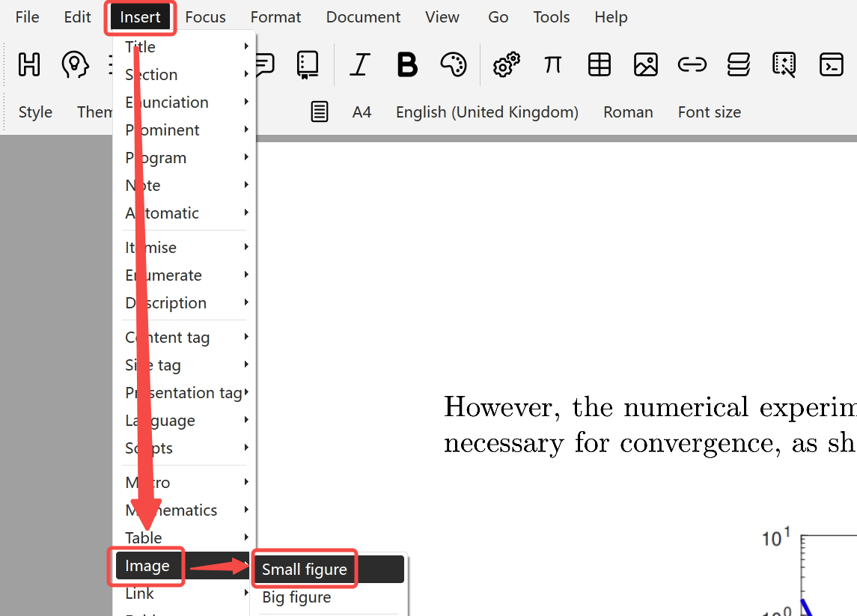857x616 pixels.
Task: Click the dashed selection cursor icon
Action: (x=784, y=64)
